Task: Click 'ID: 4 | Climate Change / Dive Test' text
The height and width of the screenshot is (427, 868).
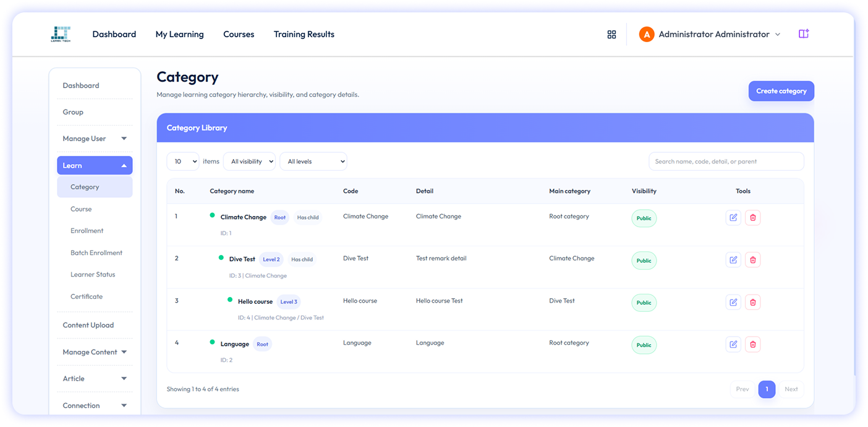Action: 281,317
